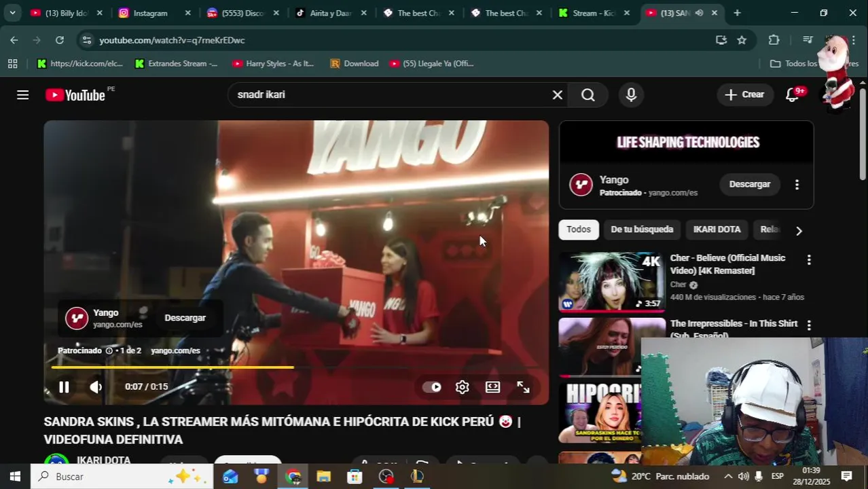Open the Cher - Believe video thumbnail
This screenshot has width=868, height=489.
click(612, 282)
